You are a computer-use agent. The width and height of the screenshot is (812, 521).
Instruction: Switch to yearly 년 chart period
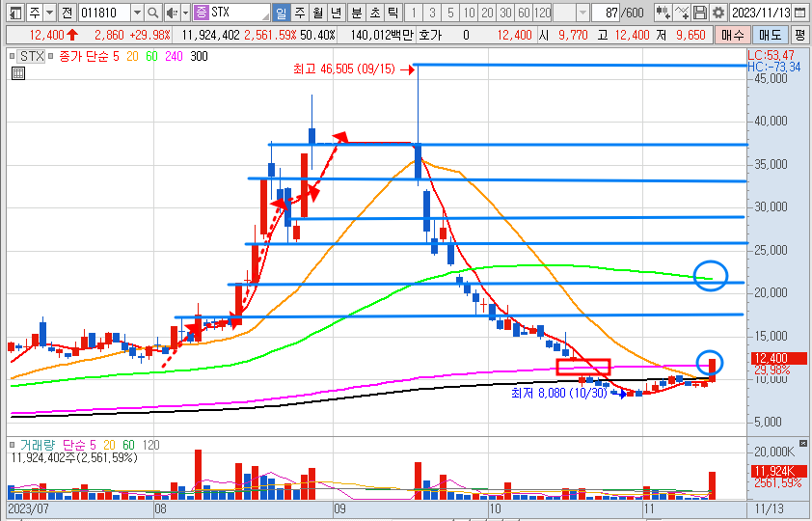click(x=337, y=13)
